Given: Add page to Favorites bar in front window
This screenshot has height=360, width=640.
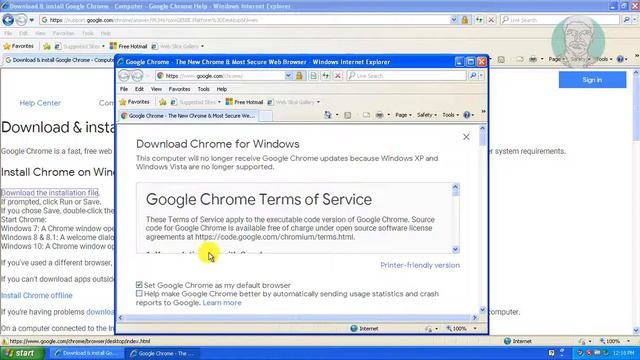Looking at the screenshot, I should [163, 102].
